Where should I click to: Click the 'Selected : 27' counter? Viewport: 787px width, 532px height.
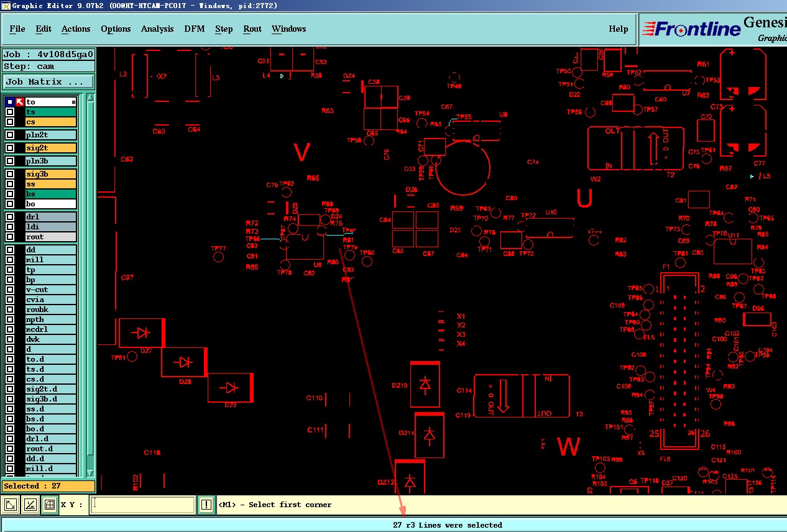(48, 486)
